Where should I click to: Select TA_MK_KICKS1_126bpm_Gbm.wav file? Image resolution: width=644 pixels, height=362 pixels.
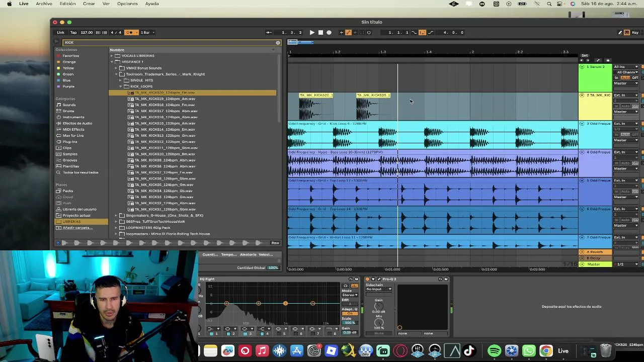tap(165, 209)
